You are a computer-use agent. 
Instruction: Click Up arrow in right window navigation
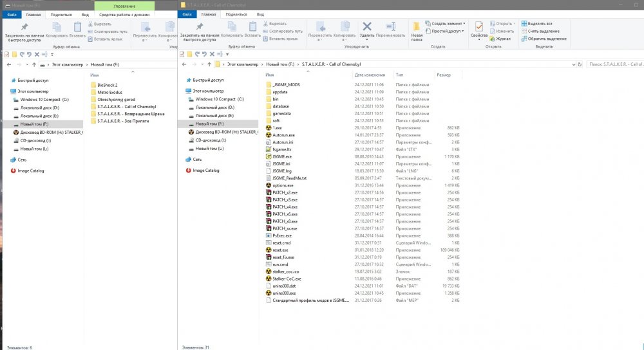click(209, 64)
